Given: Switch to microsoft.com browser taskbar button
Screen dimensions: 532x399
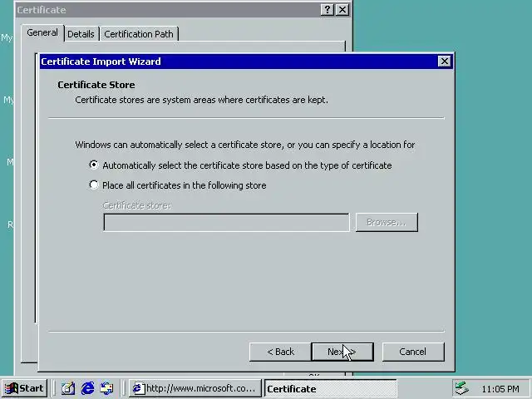Looking at the screenshot, I should (x=195, y=388).
